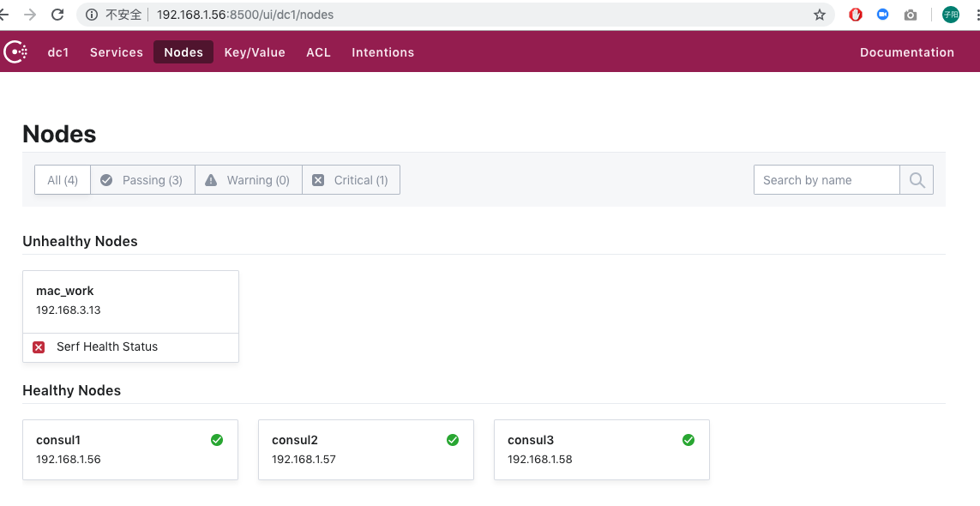Viewport: 980px width, 506px height.
Task: Click the Consul logo icon
Action: point(15,52)
